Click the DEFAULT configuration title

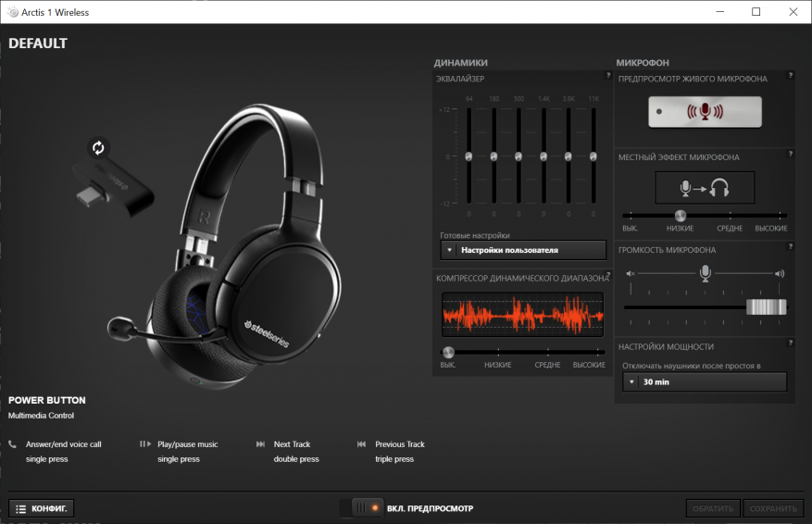(x=38, y=44)
